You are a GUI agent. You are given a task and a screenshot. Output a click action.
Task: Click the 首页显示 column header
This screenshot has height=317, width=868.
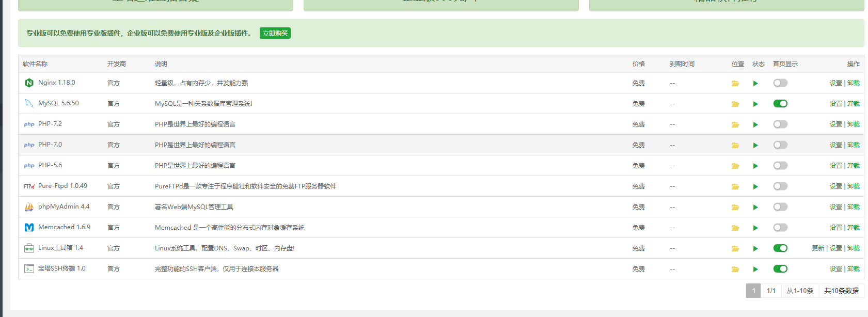tap(785, 64)
